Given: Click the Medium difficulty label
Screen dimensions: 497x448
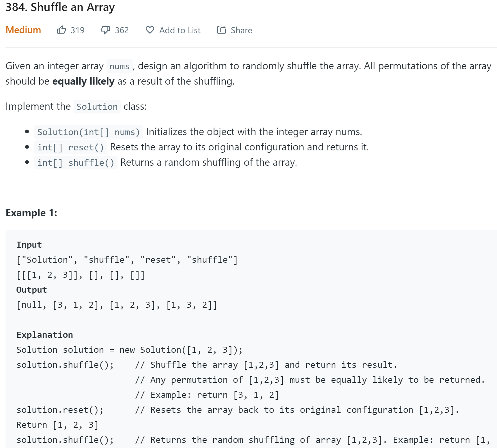Looking at the screenshot, I should [23, 30].
